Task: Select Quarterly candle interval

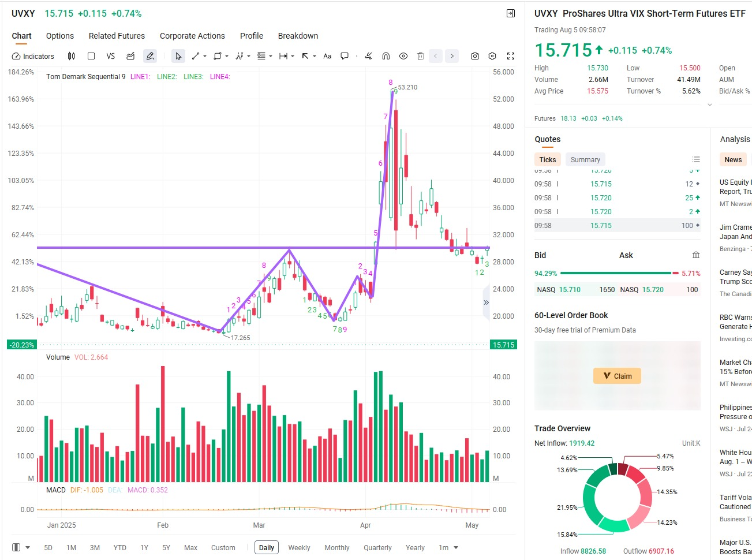Action: coord(378,548)
